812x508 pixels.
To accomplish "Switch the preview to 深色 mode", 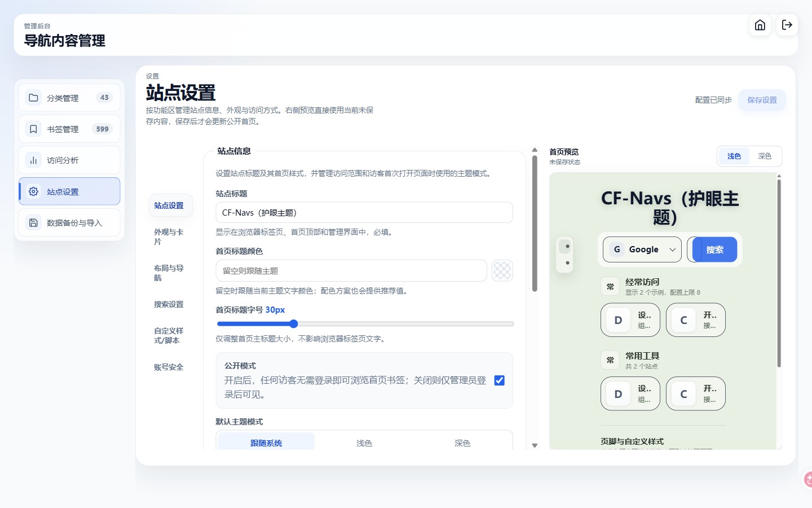I will click(765, 156).
